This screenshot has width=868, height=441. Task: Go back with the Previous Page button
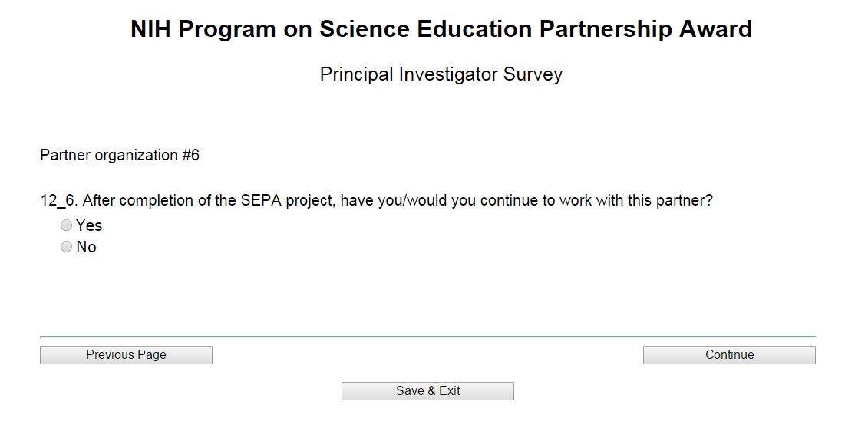pyautogui.click(x=126, y=355)
